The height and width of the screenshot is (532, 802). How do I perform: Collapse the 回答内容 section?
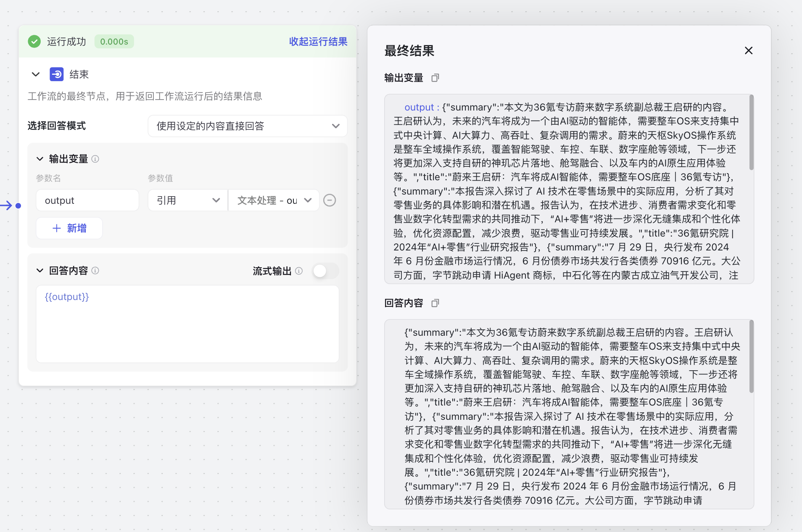40,270
